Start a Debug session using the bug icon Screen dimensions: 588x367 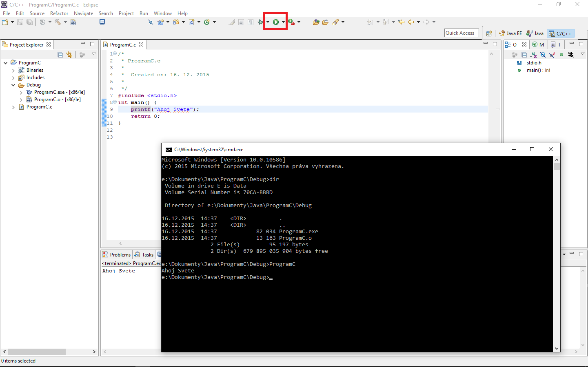pyautogui.click(x=260, y=22)
